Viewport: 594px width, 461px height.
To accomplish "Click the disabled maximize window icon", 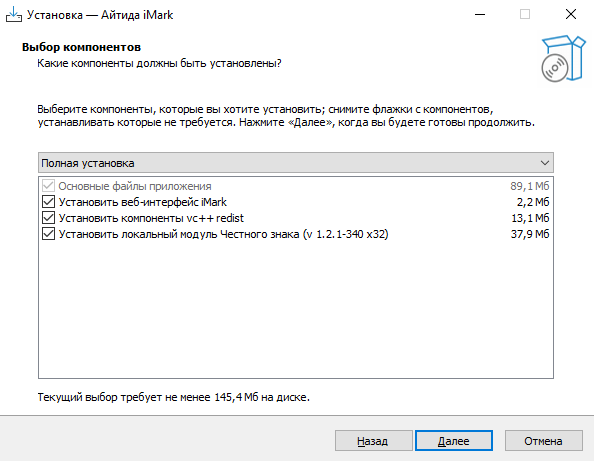I will [525, 15].
